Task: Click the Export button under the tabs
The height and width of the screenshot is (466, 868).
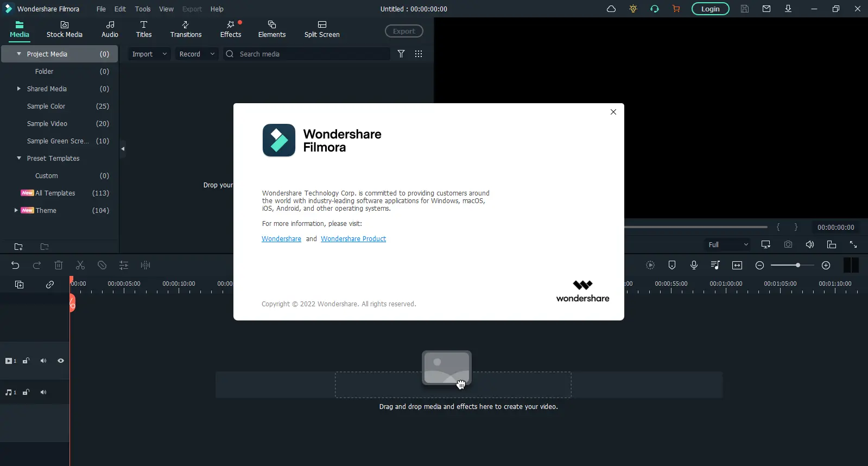Action: pos(404,31)
